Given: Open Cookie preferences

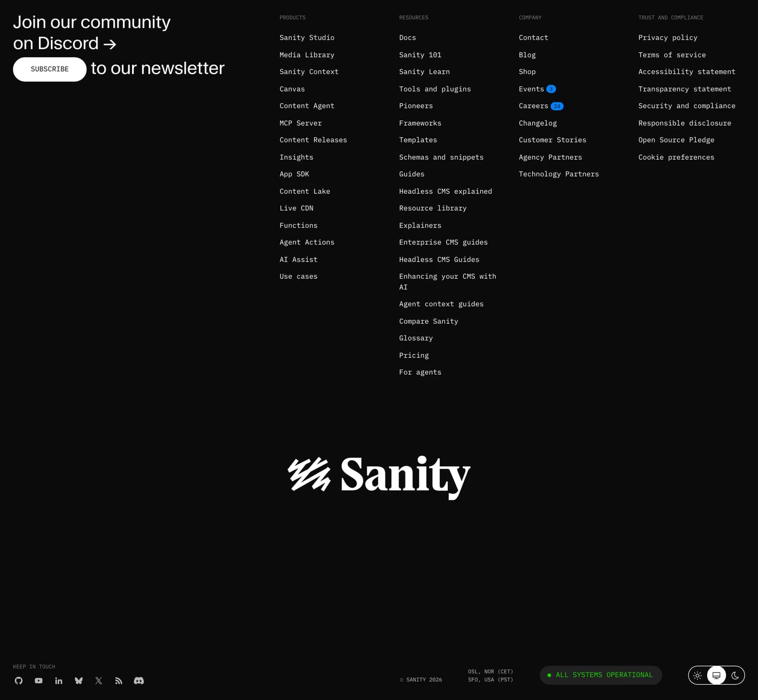Looking at the screenshot, I should point(676,157).
